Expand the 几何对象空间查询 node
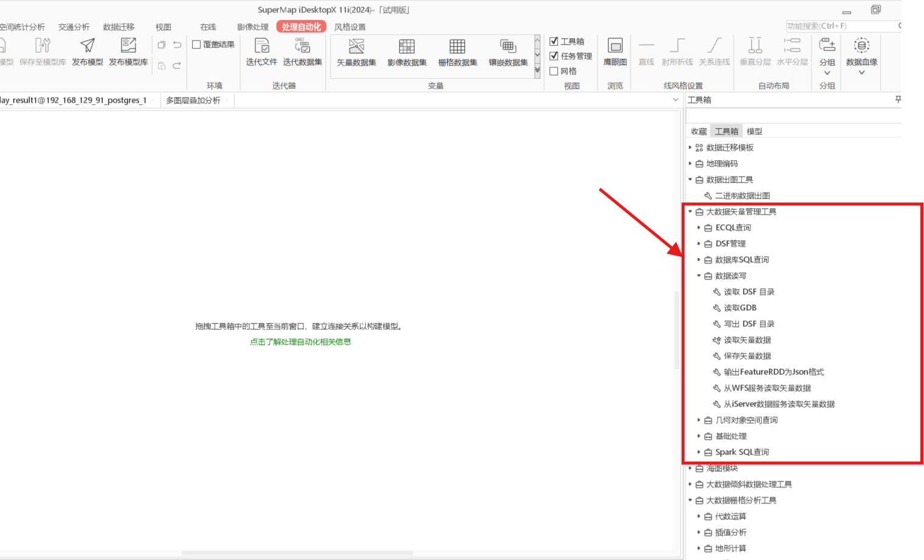Image resolution: width=924 pixels, height=560 pixels. pos(699,420)
